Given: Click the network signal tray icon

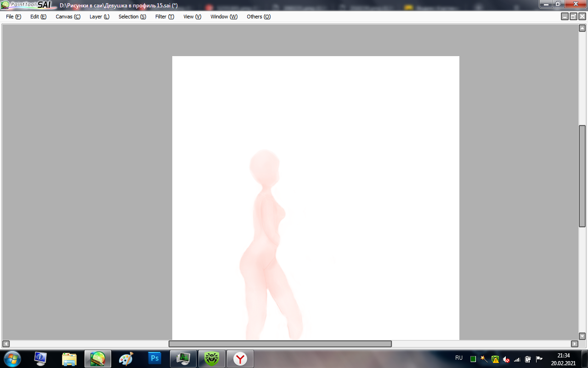Looking at the screenshot, I should click(517, 359).
